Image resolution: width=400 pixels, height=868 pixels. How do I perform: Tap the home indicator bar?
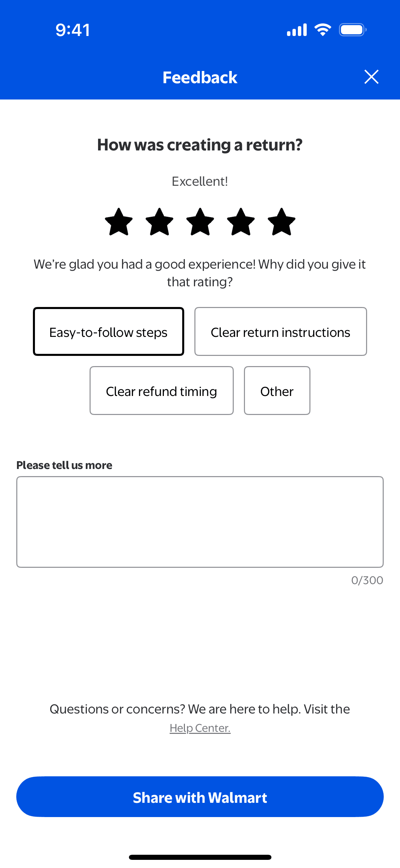[200, 857]
